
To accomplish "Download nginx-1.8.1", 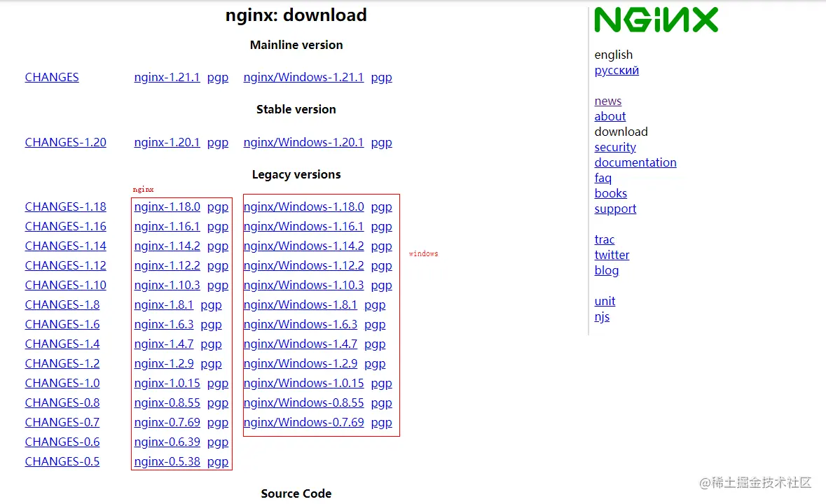I will click(x=164, y=304).
